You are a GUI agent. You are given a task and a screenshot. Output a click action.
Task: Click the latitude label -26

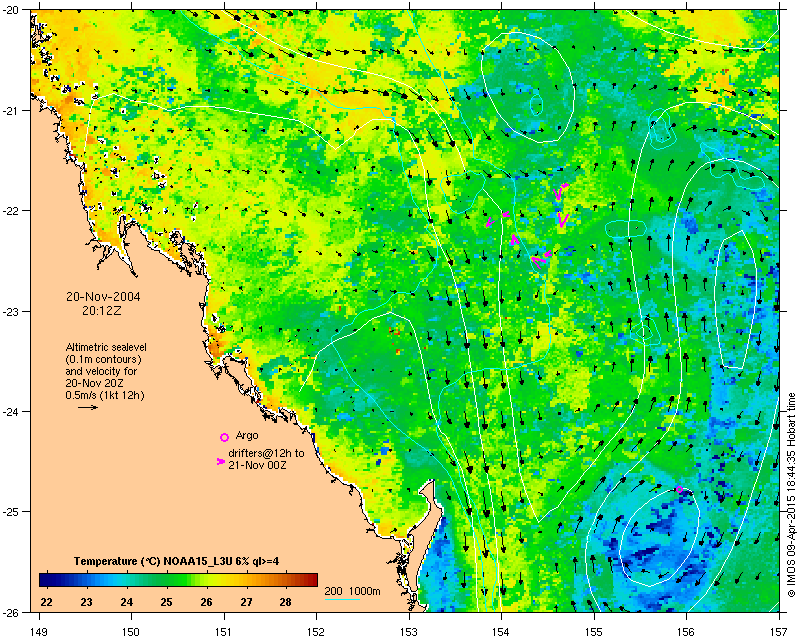point(12,612)
